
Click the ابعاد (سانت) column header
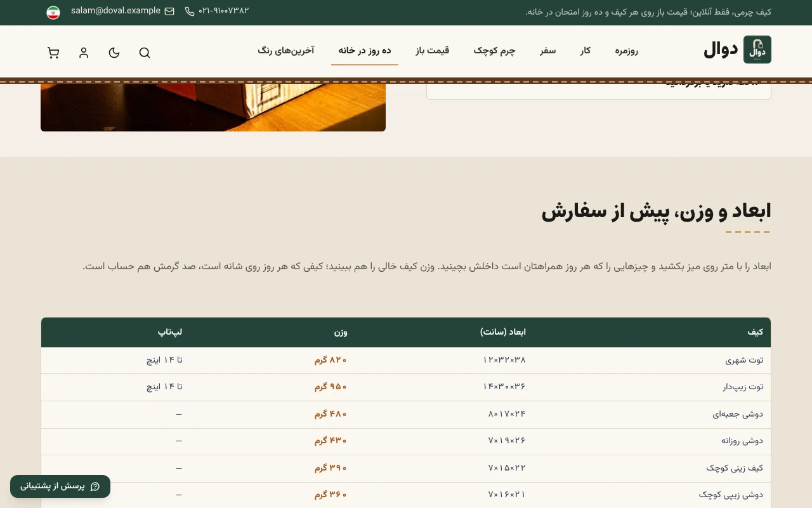[503, 332]
